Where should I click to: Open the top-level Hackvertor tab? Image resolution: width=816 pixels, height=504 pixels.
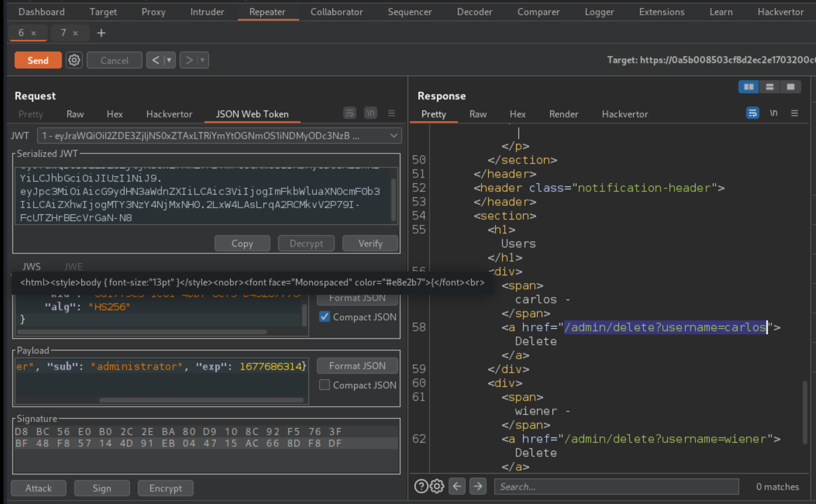(781, 12)
